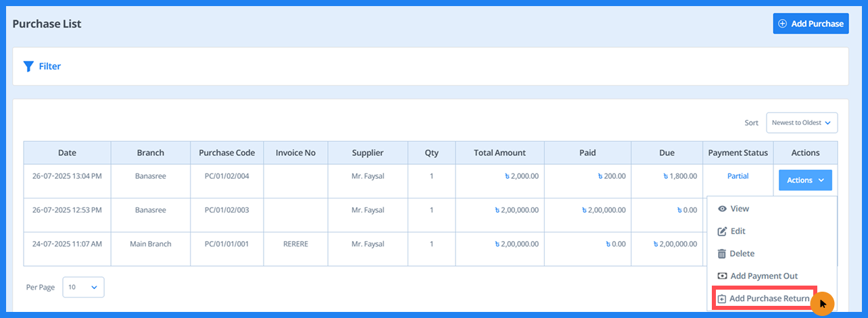Select Add Purchase Return from menu
This screenshot has height=318, width=868.
coord(769,298)
